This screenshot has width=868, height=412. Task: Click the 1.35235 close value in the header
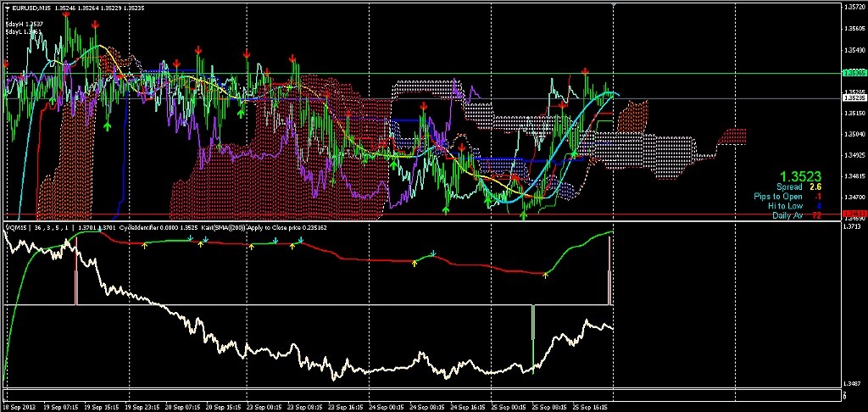[133, 8]
